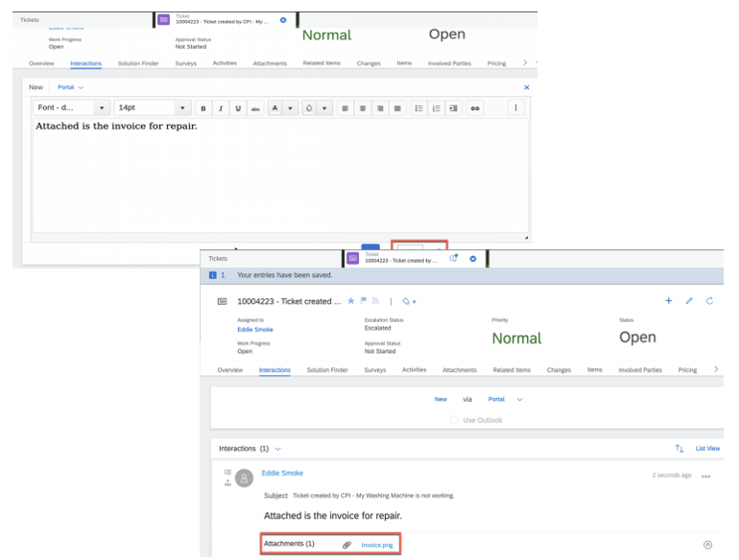Image resolution: width=739 pixels, height=560 pixels.
Task: Open Pricing tab in lower window
Action: click(x=687, y=370)
